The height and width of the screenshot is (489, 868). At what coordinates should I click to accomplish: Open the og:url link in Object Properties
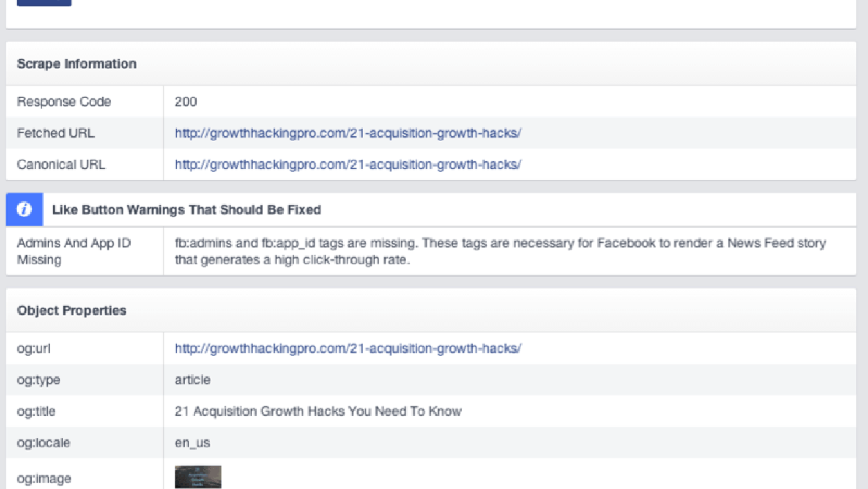[x=348, y=348]
